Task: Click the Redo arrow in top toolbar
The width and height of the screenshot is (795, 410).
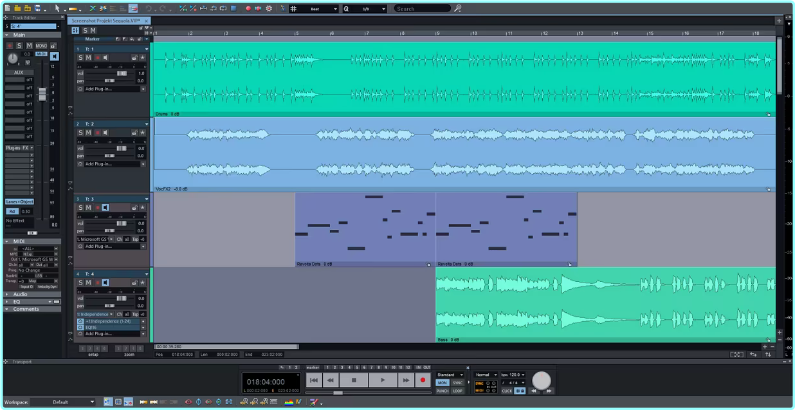Action: (163, 9)
